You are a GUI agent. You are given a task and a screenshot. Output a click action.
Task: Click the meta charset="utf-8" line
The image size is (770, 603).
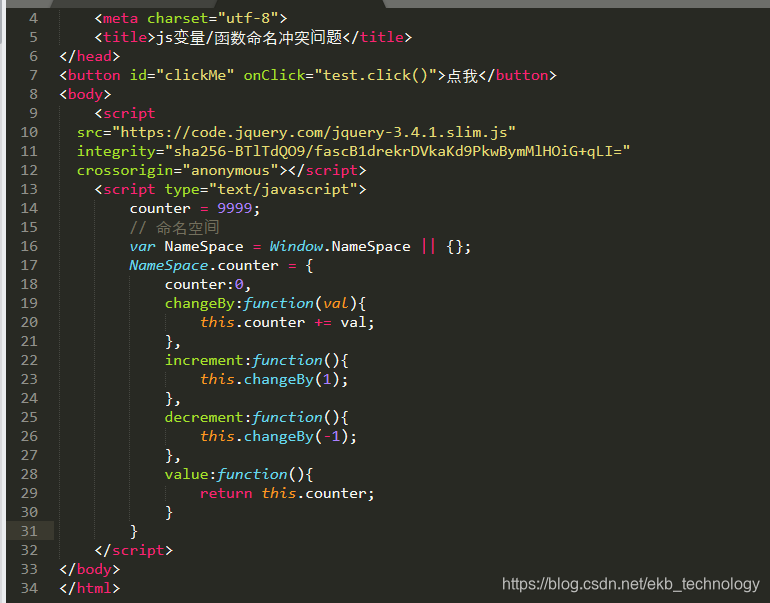(191, 19)
